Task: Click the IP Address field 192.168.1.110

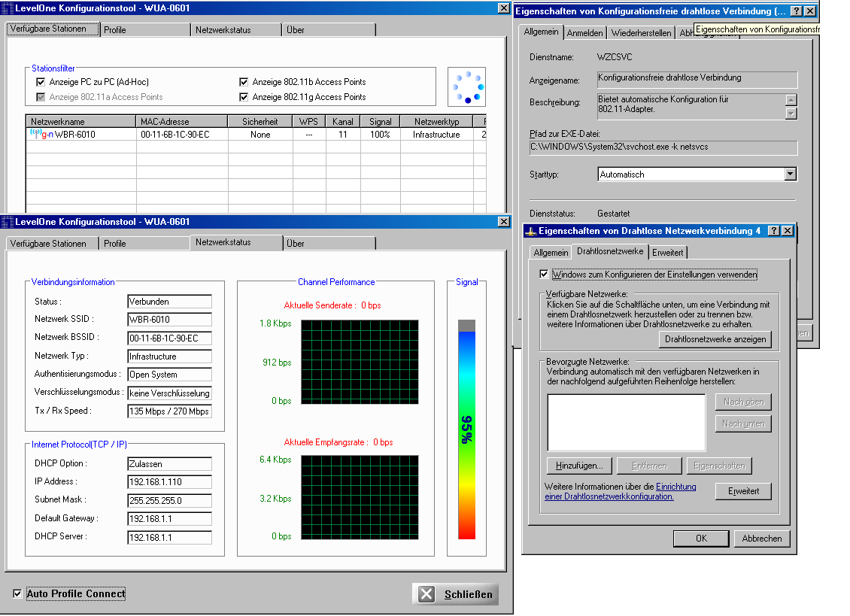Action: tap(170, 481)
